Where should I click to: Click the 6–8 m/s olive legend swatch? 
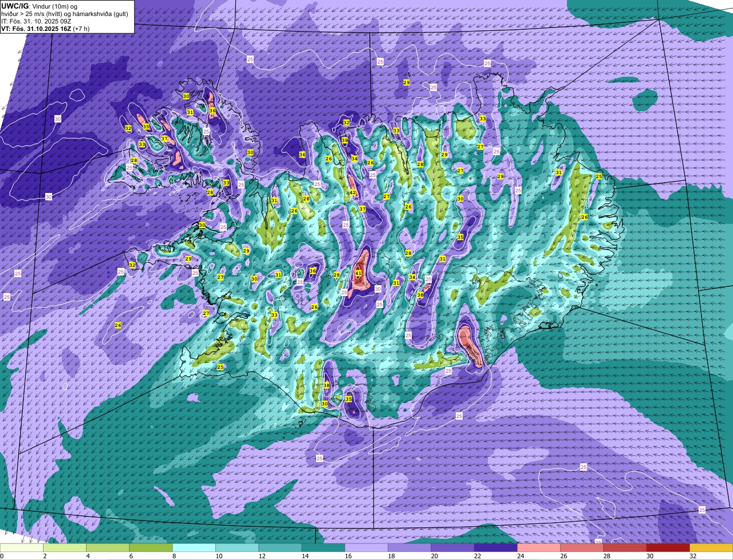(x=151, y=547)
